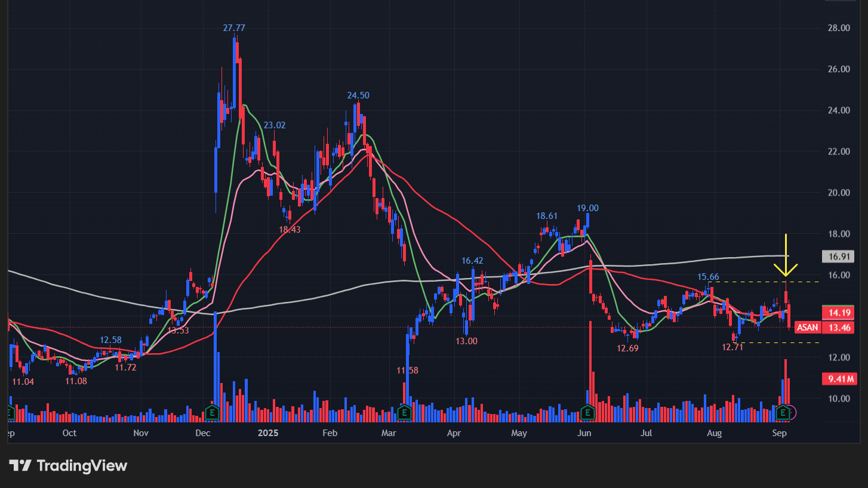Click the 19.00 high marker
Viewport: 868px width, 488px height.
click(587, 208)
